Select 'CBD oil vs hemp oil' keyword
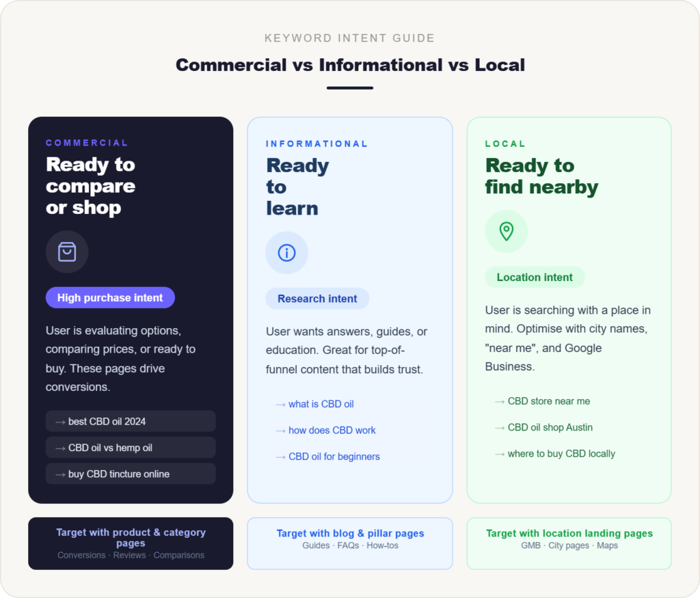The height and width of the screenshot is (598, 700). 131,448
